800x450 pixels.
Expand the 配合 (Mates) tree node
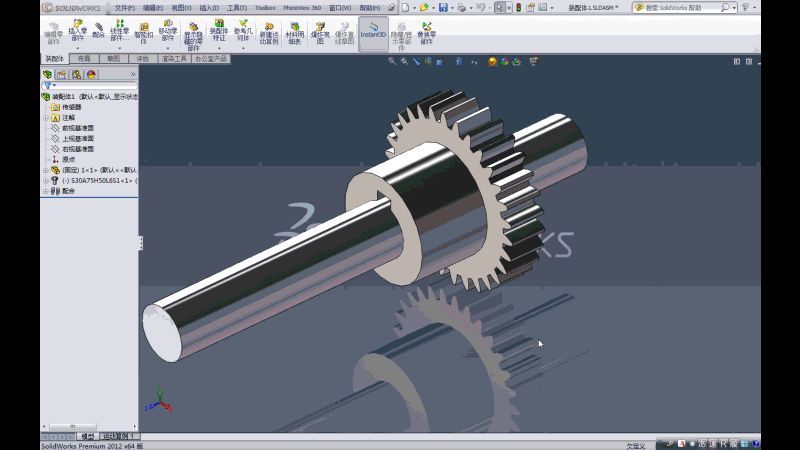[x=46, y=191]
